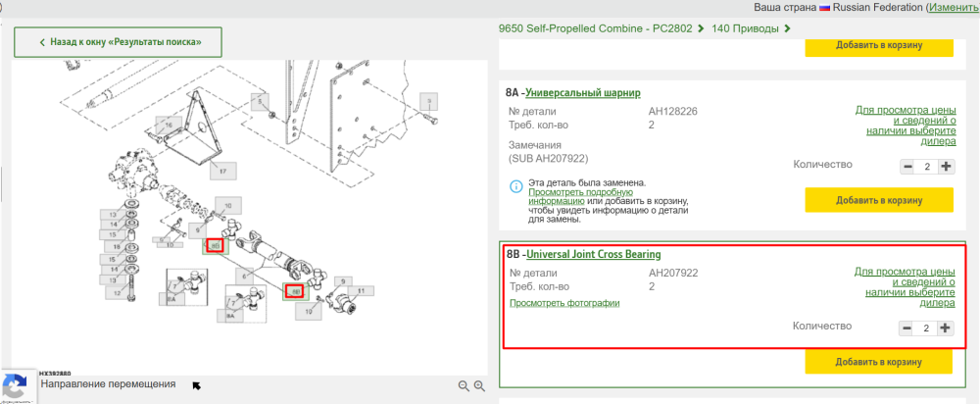
Task: Go back to «Результаты поиска» window
Action: pos(119,42)
